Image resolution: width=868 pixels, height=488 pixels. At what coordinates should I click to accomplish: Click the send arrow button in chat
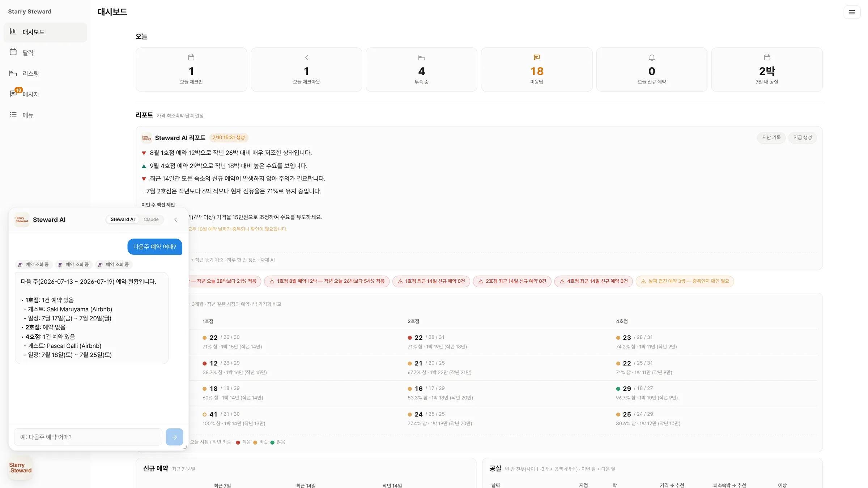(174, 437)
